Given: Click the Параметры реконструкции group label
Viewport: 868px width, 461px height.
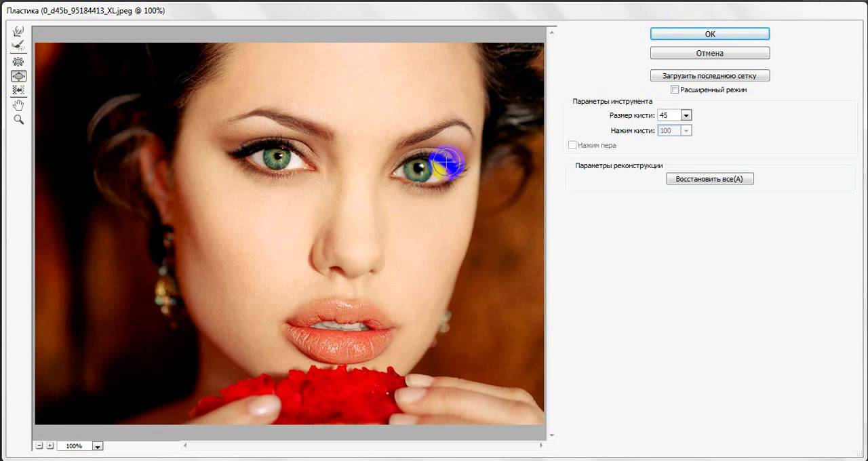Looking at the screenshot, I should (x=618, y=165).
